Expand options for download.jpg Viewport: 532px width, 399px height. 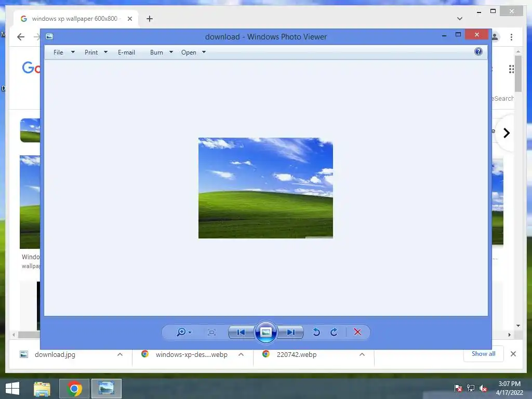click(120, 354)
